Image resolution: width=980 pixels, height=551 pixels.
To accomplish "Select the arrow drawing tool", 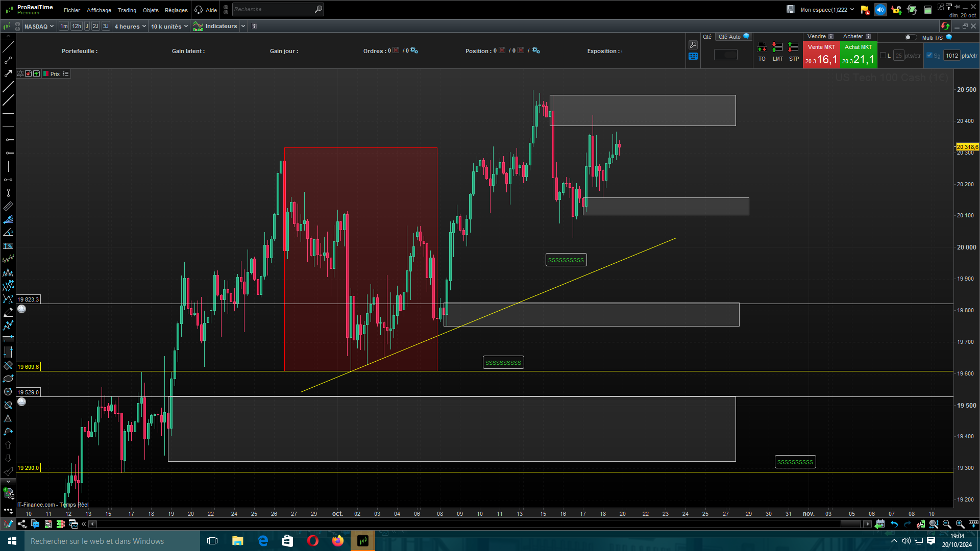I will point(8,73).
